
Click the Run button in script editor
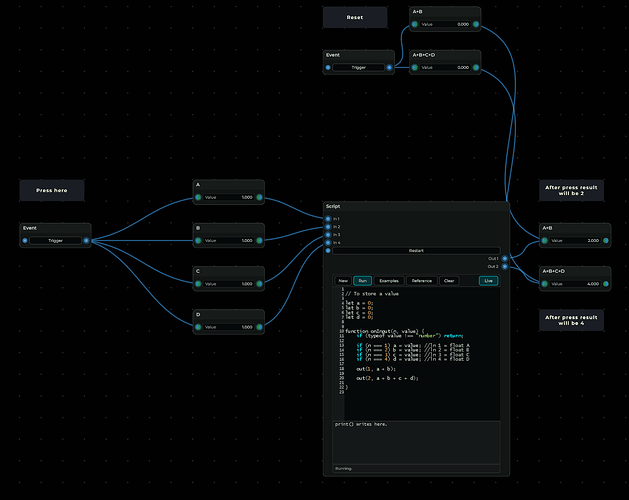coord(363,281)
